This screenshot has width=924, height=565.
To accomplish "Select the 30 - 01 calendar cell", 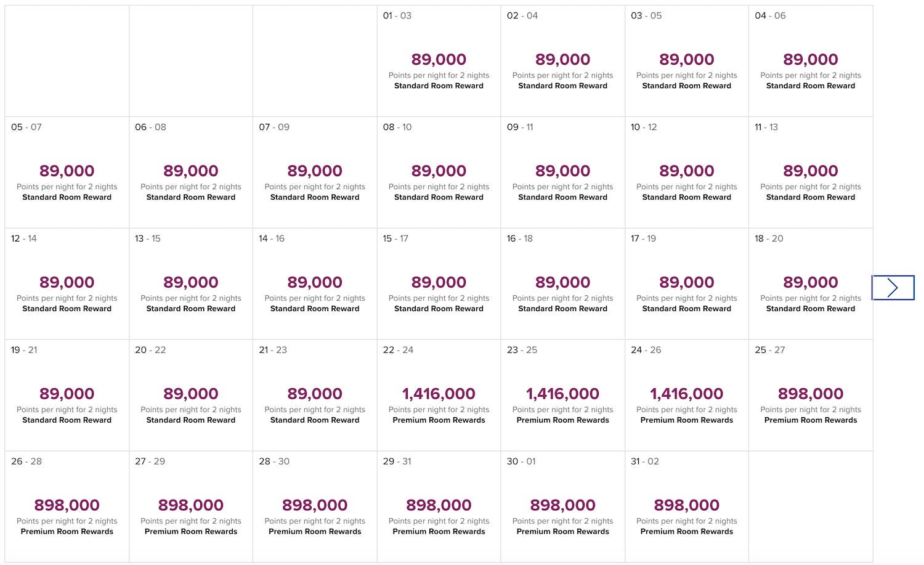I will [562, 507].
